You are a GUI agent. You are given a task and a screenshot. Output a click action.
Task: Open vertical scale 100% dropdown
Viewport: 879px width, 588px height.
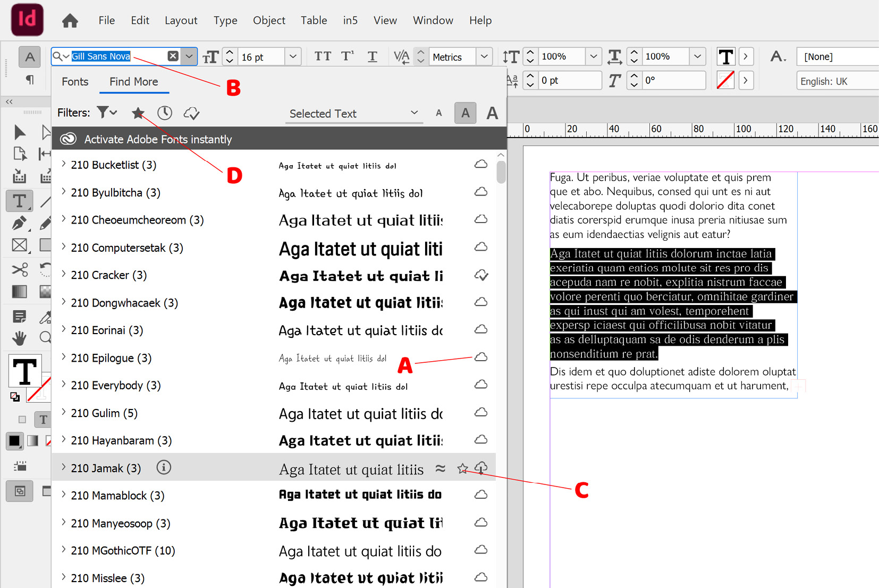pos(594,56)
